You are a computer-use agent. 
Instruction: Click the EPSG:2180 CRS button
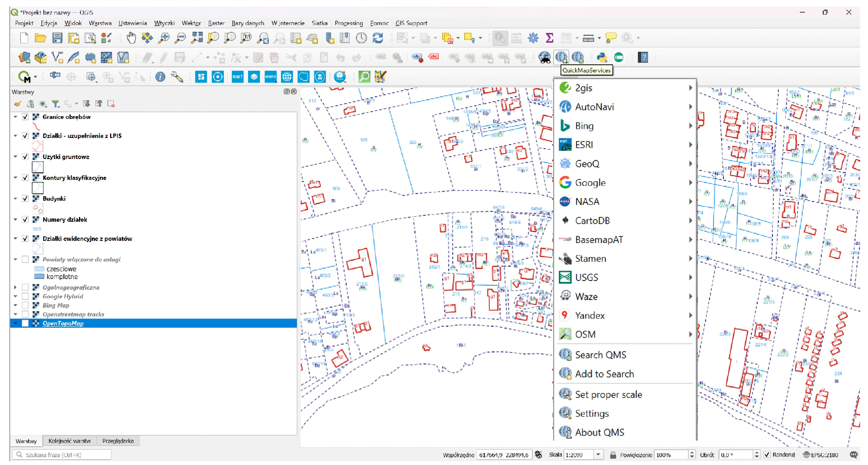[x=821, y=455]
